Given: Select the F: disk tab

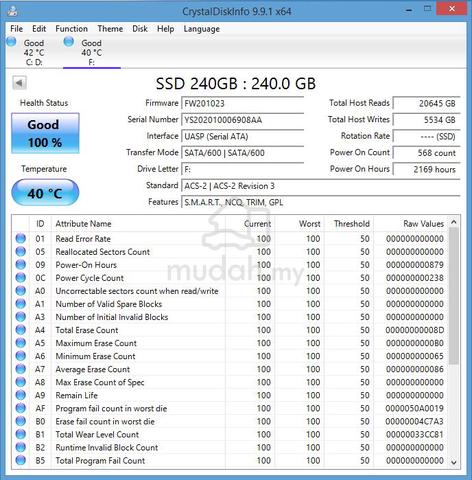Looking at the screenshot, I should (92, 52).
